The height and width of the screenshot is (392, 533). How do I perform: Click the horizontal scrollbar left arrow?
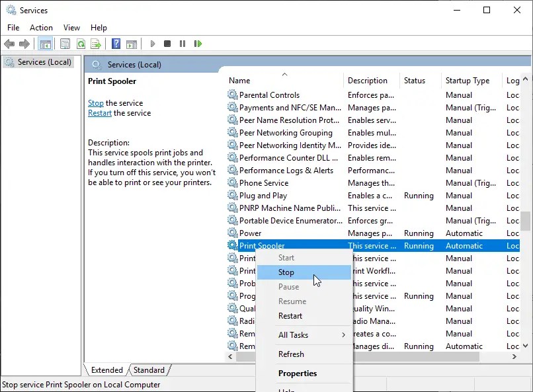click(231, 357)
